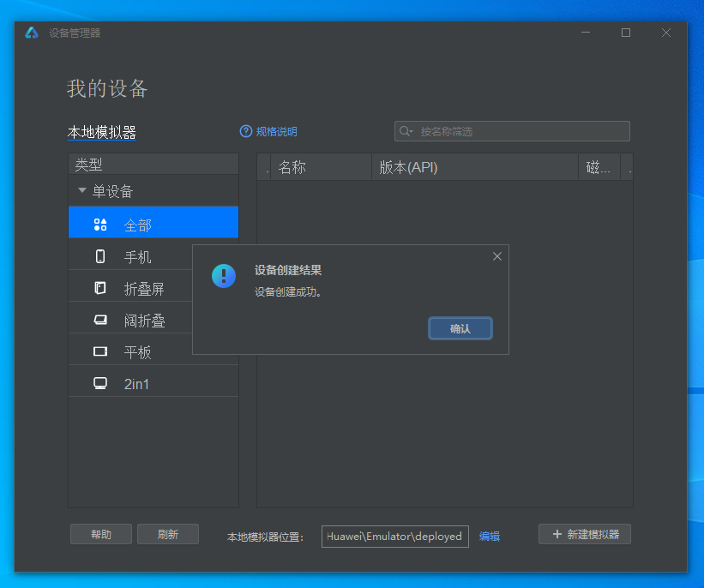Click the 编辑 link for emulator location
Image resolution: width=704 pixels, height=588 pixels.
pos(490,537)
